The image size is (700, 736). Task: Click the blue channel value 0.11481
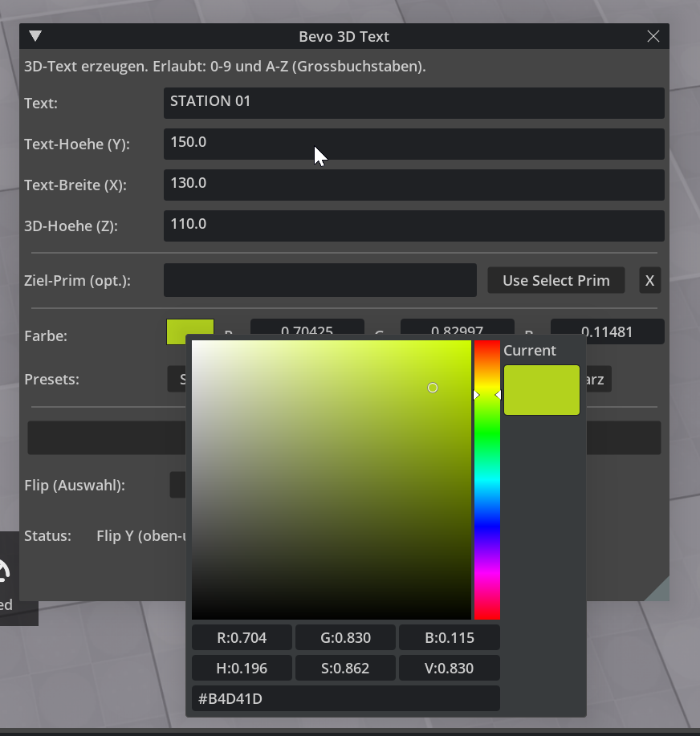(x=607, y=331)
